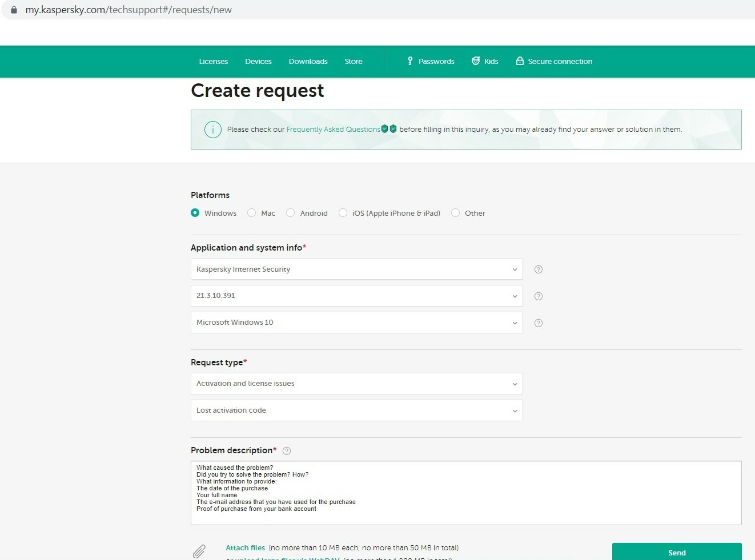Open the Microsoft Windows 10 operating system dropdown

click(356, 323)
